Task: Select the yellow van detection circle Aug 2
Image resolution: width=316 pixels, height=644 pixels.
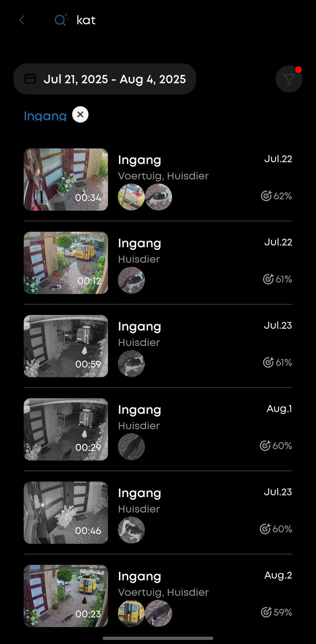Action: point(131,613)
